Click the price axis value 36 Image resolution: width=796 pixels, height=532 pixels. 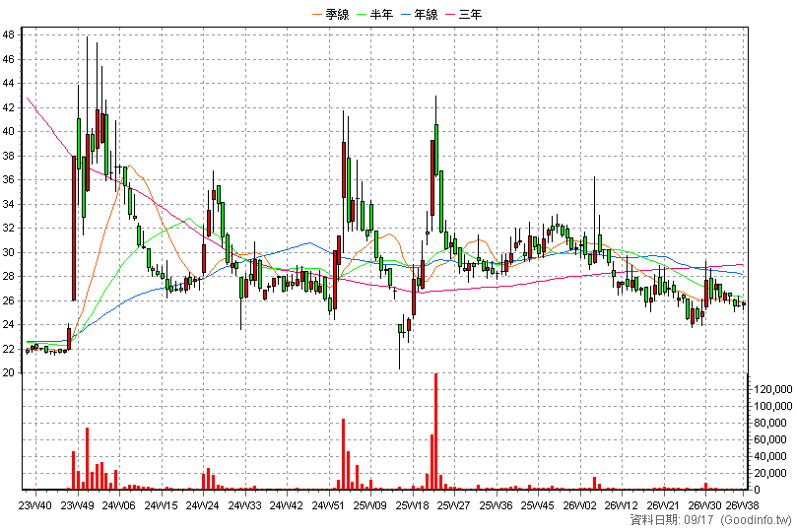[8, 179]
